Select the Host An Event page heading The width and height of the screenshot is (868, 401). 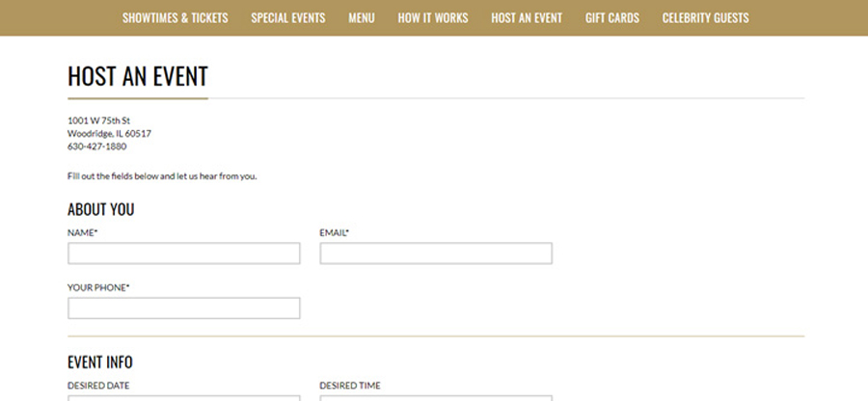137,76
